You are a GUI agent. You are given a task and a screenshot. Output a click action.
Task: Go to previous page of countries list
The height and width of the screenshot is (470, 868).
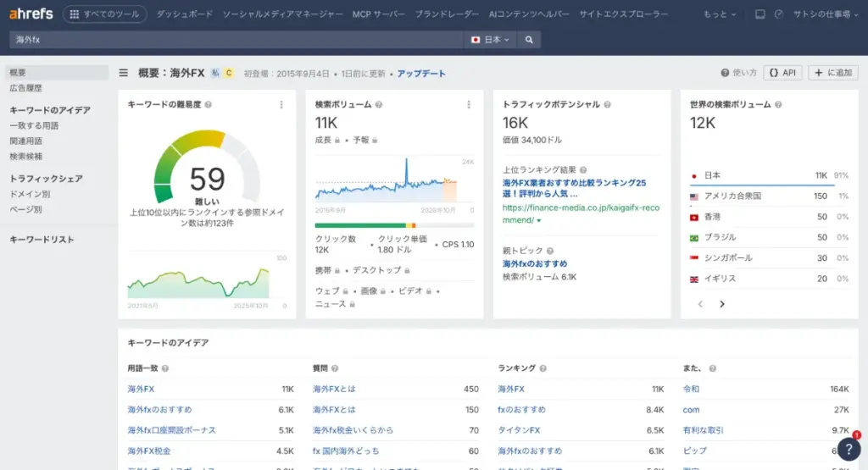click(x=700, y=303)
